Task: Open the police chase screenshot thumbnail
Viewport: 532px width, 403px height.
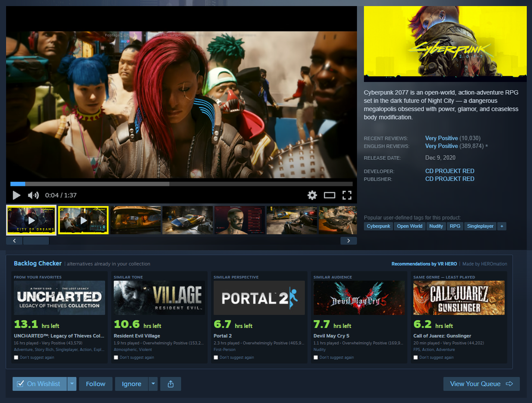Action: click(292, 220)
